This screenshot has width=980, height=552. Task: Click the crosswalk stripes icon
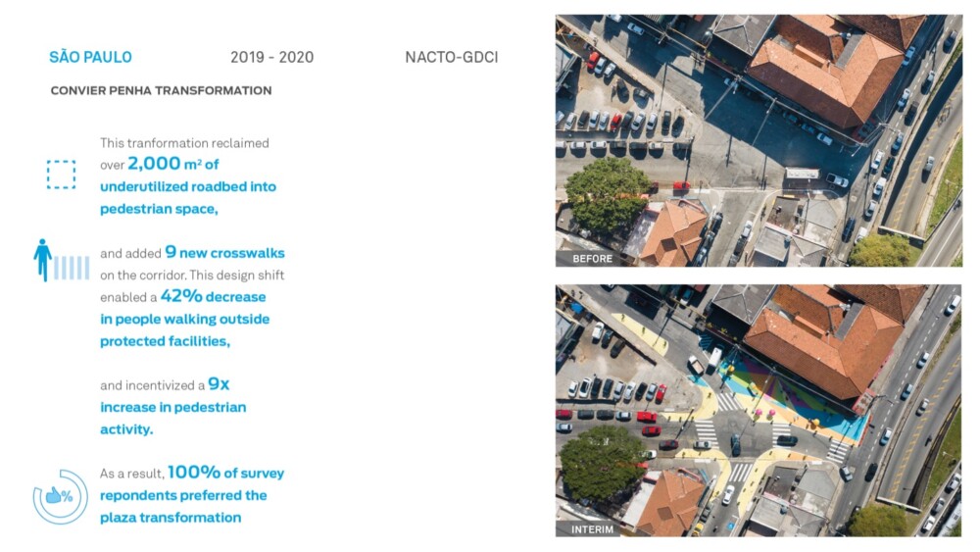pos(72,267)
